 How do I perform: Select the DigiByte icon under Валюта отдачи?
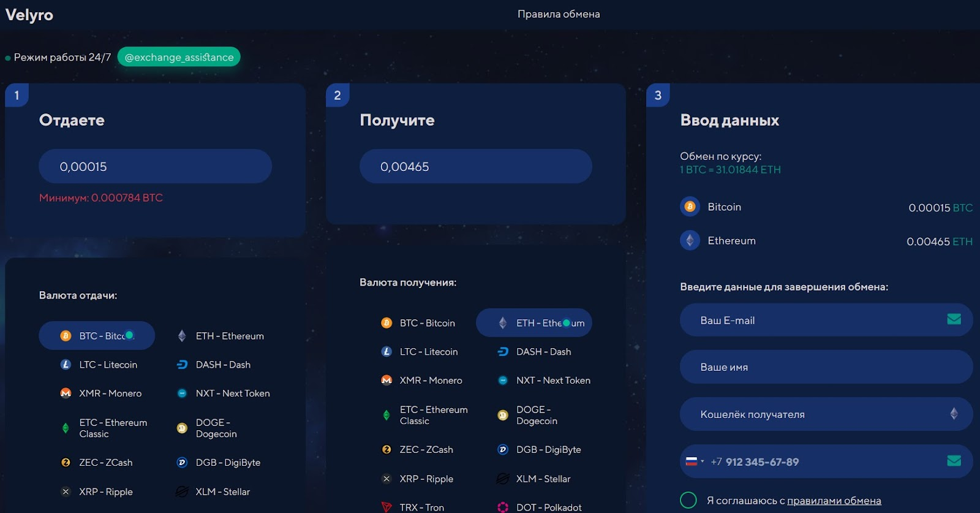(182, 463)
